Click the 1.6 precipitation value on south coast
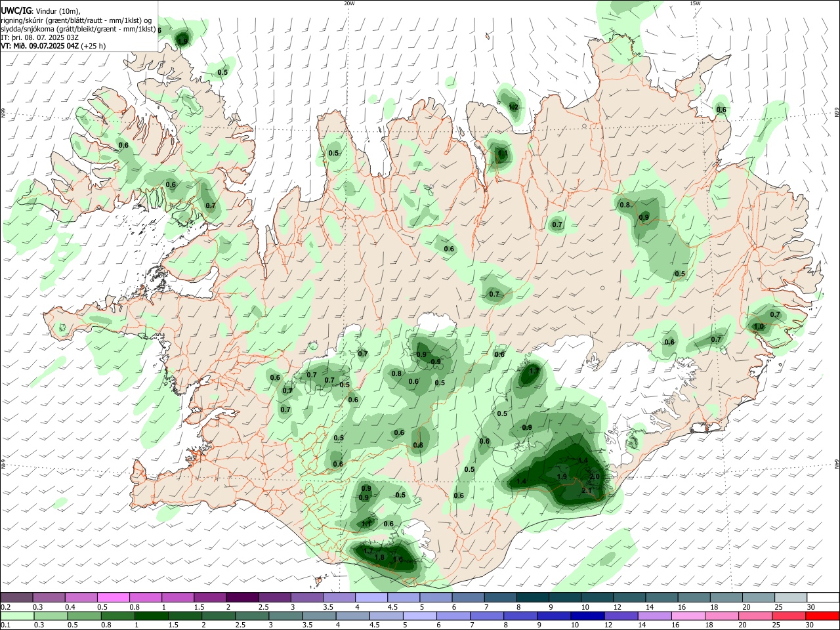Image resolution: width=840 pixels, height=630 pixels. point(398,559)
